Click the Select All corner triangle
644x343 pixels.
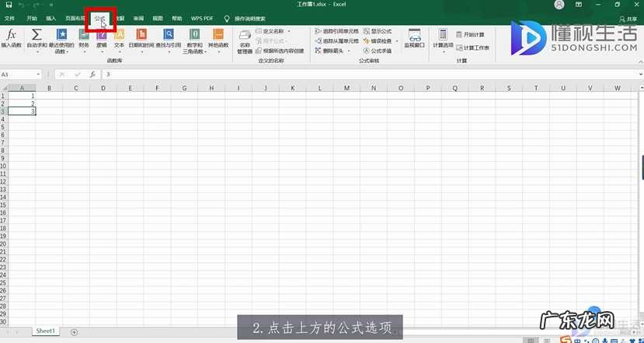(x=4, y=88)
